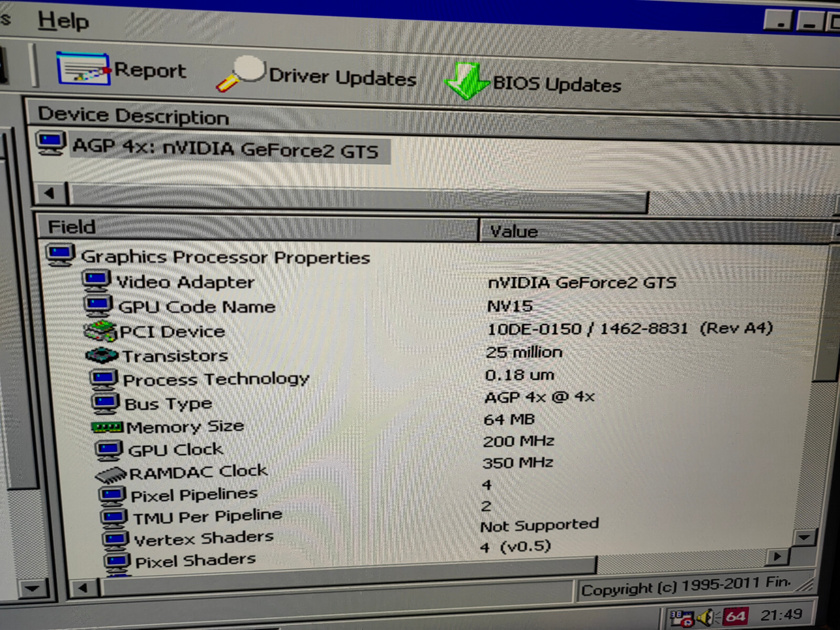Click left arrow of device list scrollbar

click(50, 194)
